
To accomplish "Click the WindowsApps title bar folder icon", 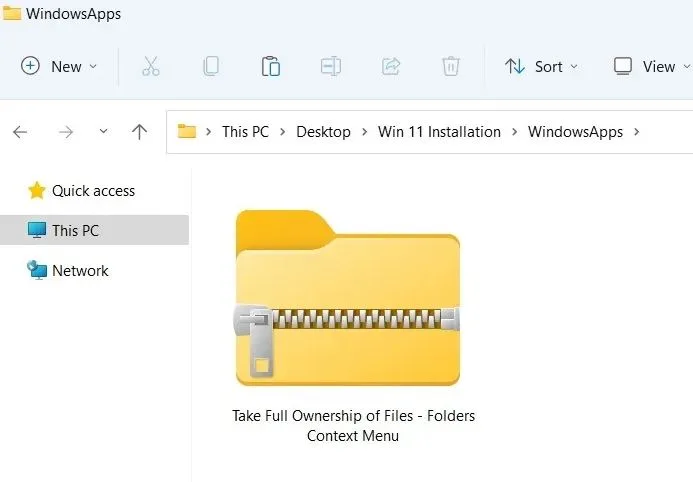I will pos(11,12).
